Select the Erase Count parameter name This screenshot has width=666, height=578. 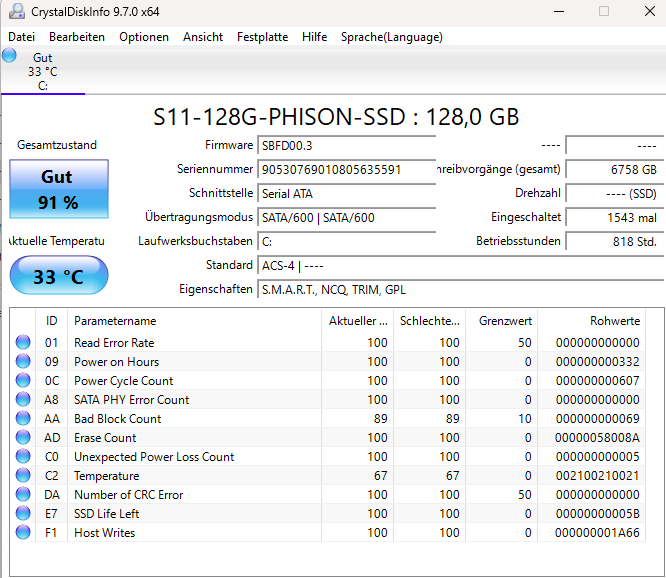[105, 438]
